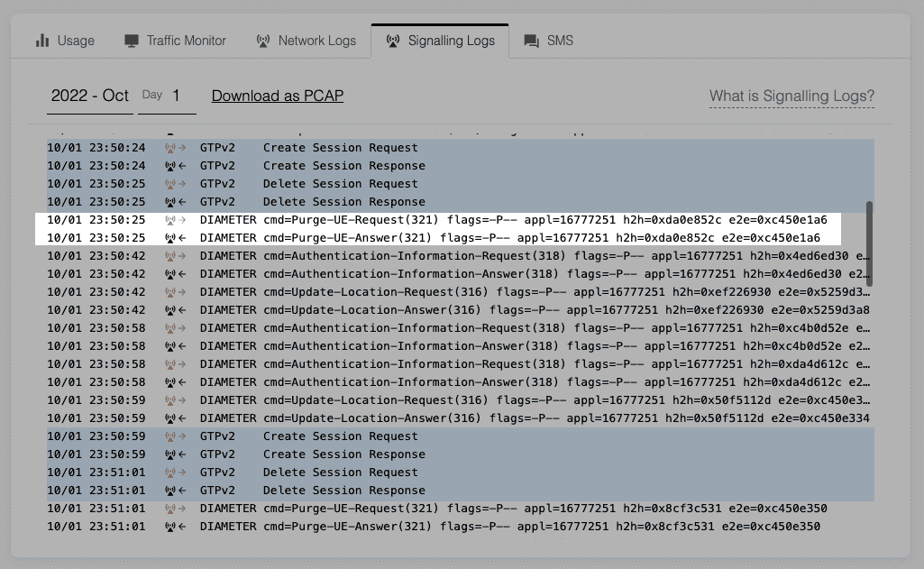This screenshot has height=569, width=924.
Task: Click outgoing icon on 23:51:01 Delete Session Request
Action: coord(175,473)
